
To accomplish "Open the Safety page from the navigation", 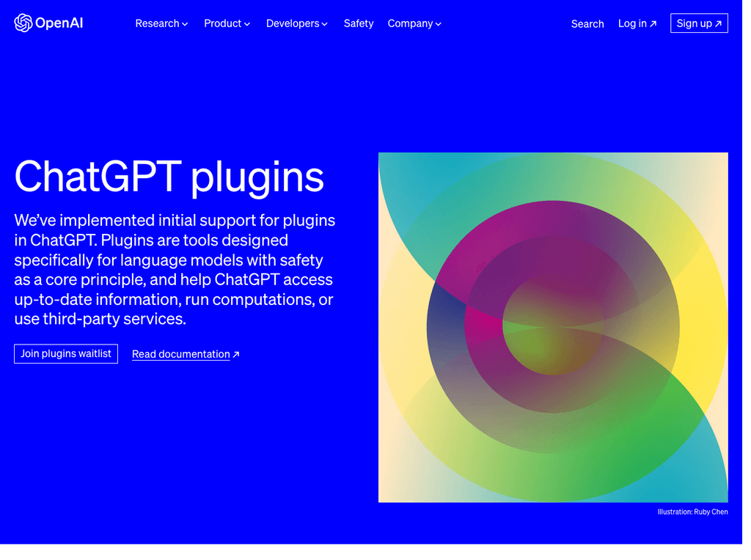I will point(359,23).
